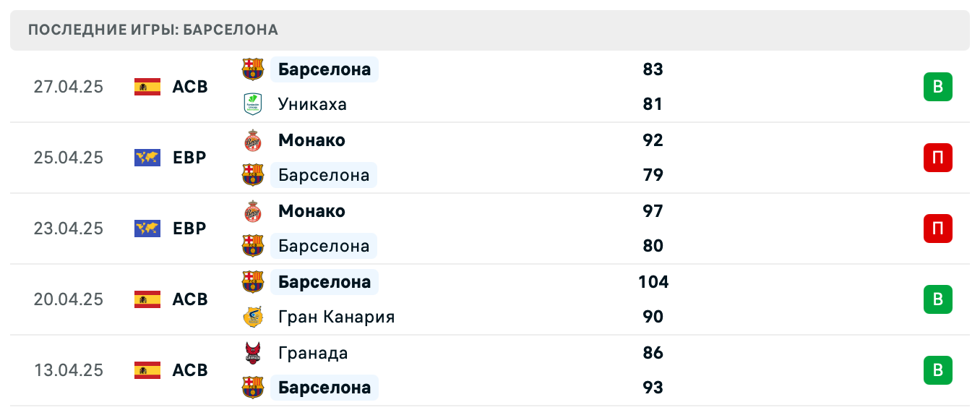Click the Barcelona club crest next to 27.04.25
The image size is (980, 418).
point(253,69)
